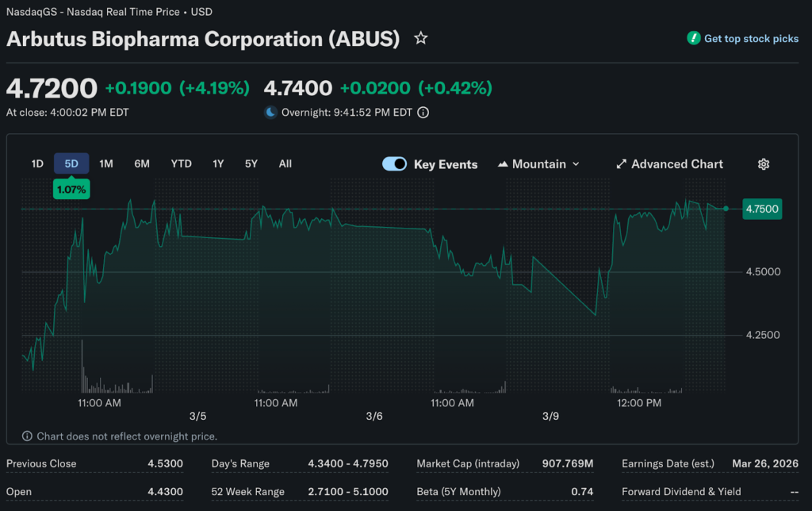Viewport: 812px width, 511px height.
Task: Click the chart disclaimer info icon
Action: (28, 436)
